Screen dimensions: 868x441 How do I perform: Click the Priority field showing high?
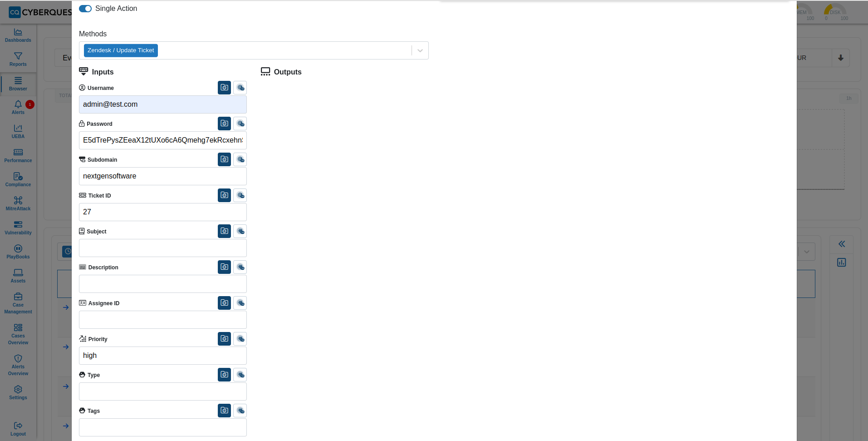pyautogui.click(x=163, y=356)
